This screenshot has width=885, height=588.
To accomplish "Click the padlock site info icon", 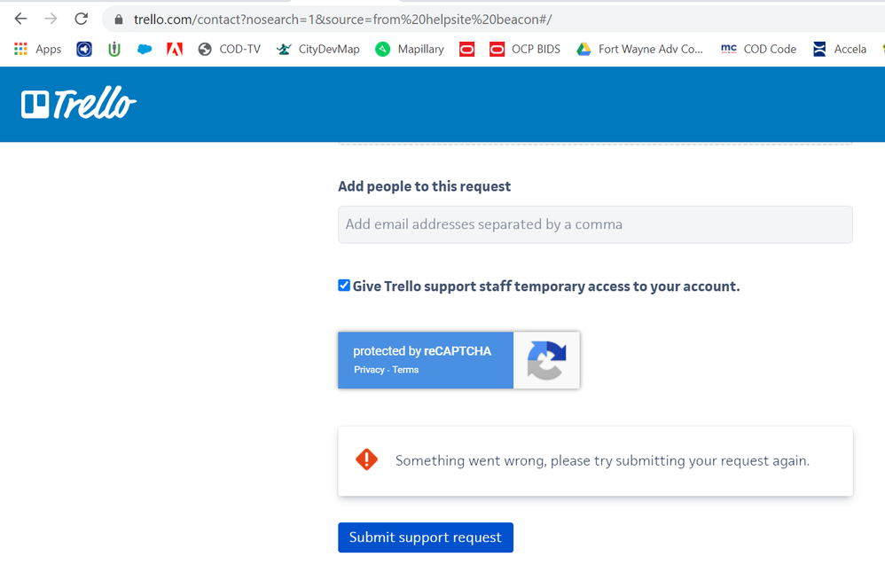I will coord(119,20).
